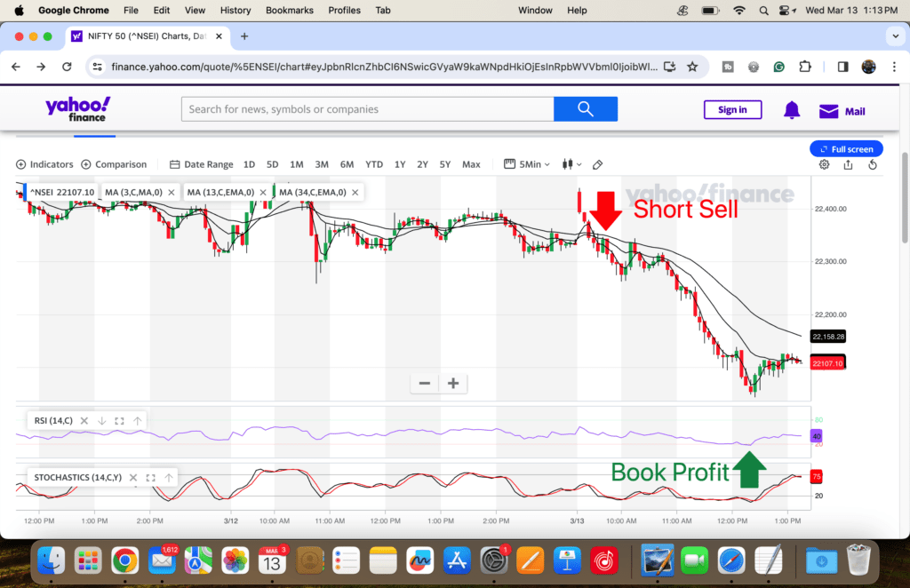Open the App Store in the Dock
This screenshot has height=588, width=910.
pos(457,560)
